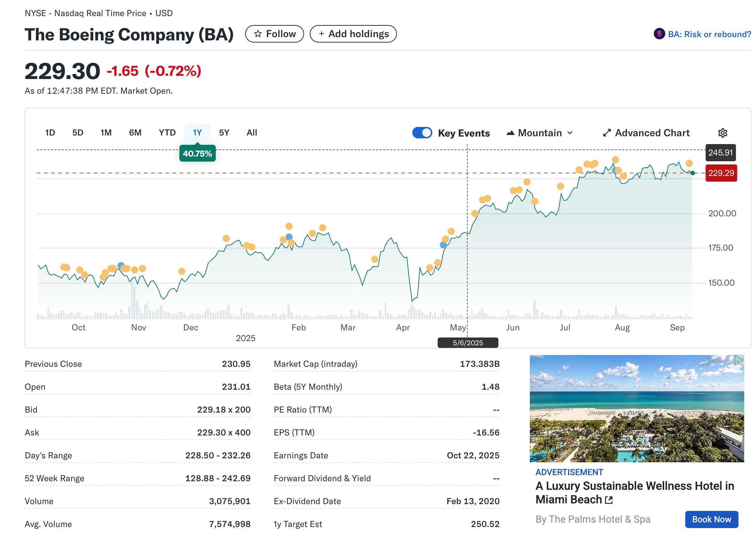Click the red 229.29 price label
This screenshot has height=537, width=756.
point(721,173)
